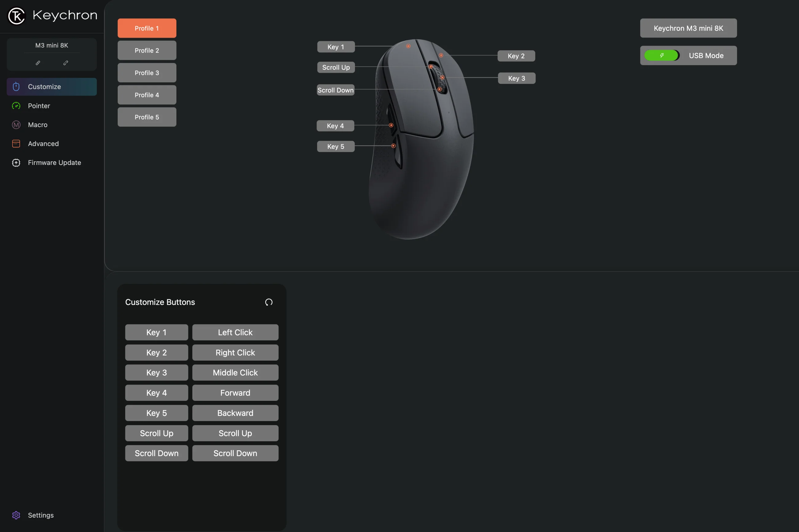Click the Scroll Down hotspot dot on the wheel
Viewport: 799px width, 532px height.
pos(439,90)
